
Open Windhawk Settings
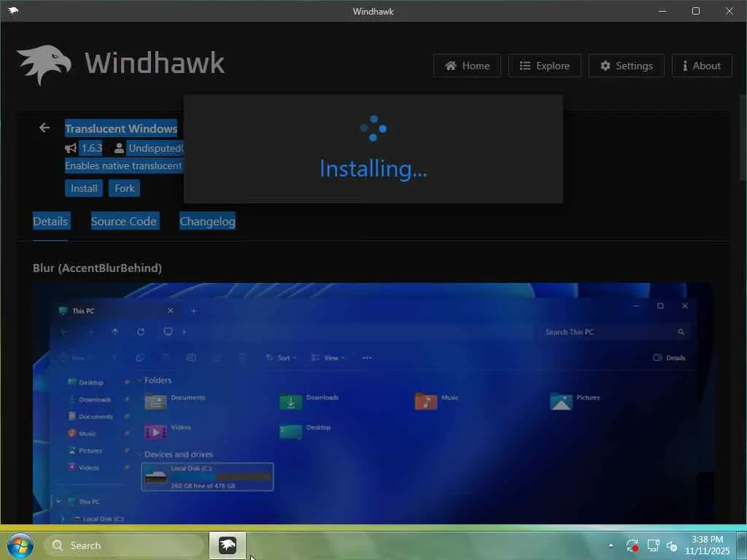point(626,66)
